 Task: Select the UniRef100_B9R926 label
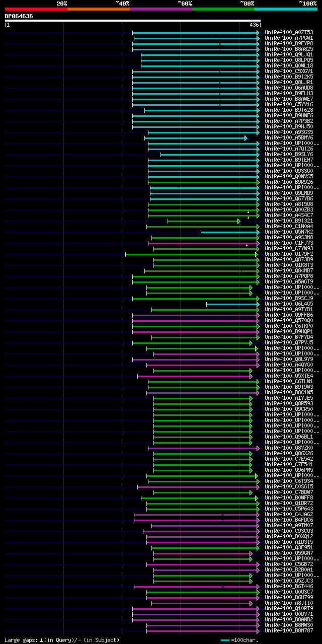tap(289, 182)
